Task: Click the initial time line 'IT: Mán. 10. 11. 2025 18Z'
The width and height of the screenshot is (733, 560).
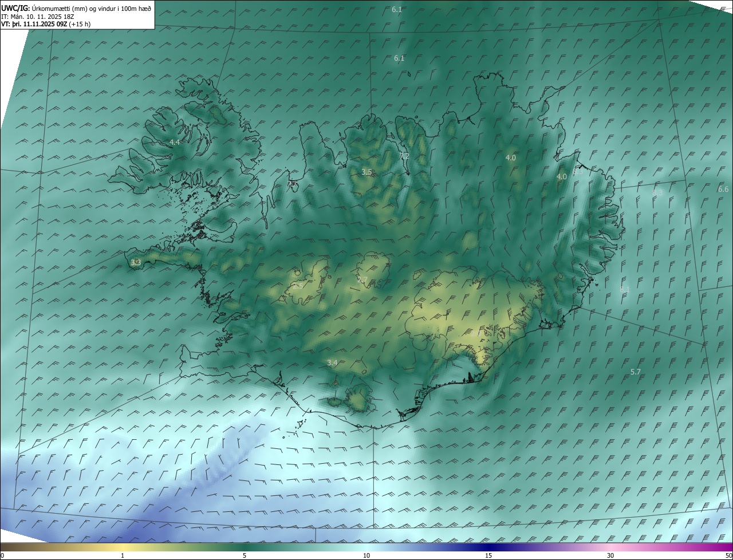Action: click(x=38, y=17)
